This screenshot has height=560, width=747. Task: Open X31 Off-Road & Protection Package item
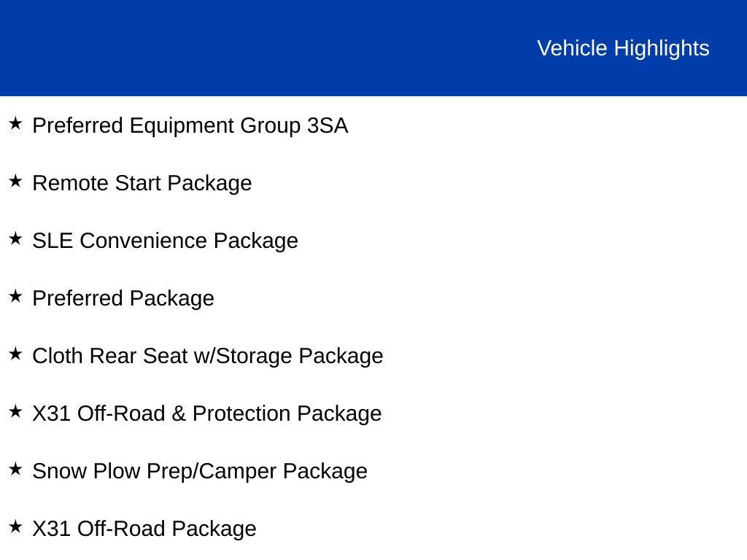click(x=207, y=414)
